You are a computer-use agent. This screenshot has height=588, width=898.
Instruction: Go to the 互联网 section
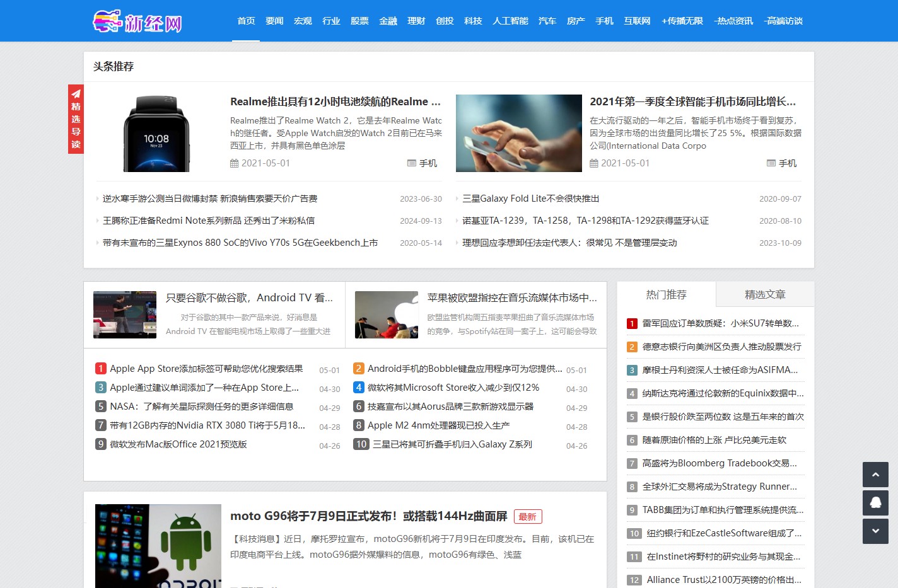tap(637, 21)
